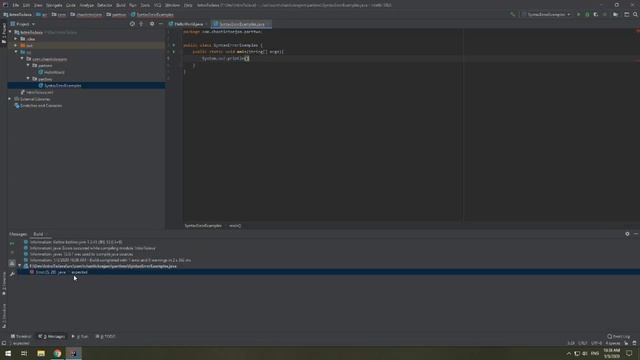Open the View menu
Viewport: 640px width, 360px height.
(38, 5)
